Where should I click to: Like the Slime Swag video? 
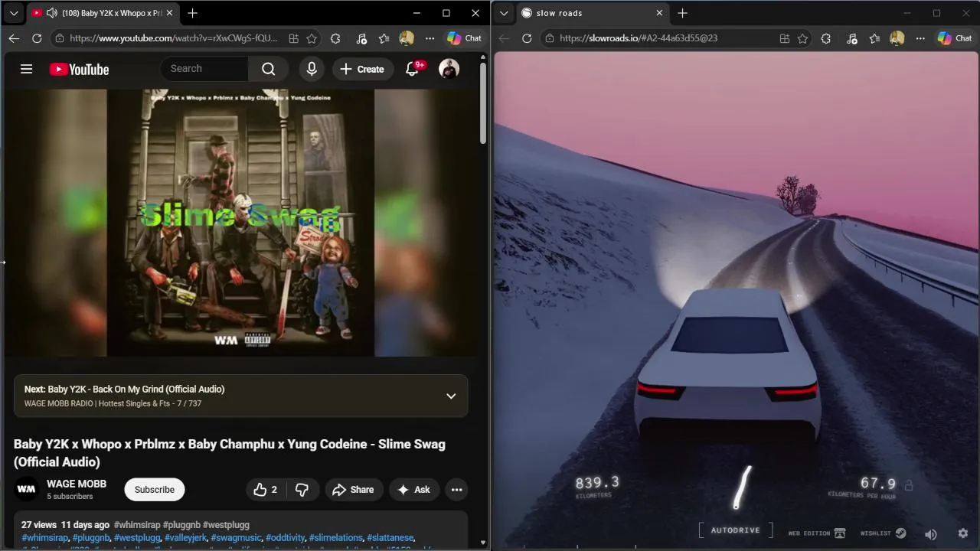(x=265, y=490)
